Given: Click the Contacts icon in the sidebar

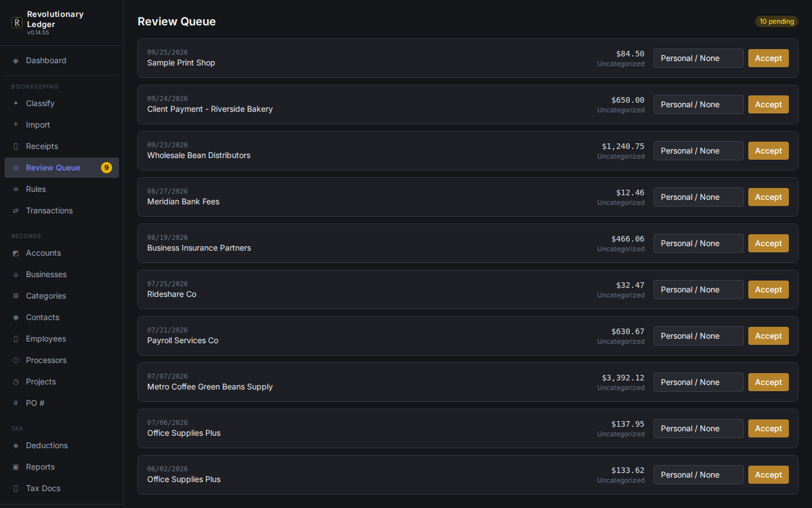Looking at the screenshot, I should [x=16, y=318].
